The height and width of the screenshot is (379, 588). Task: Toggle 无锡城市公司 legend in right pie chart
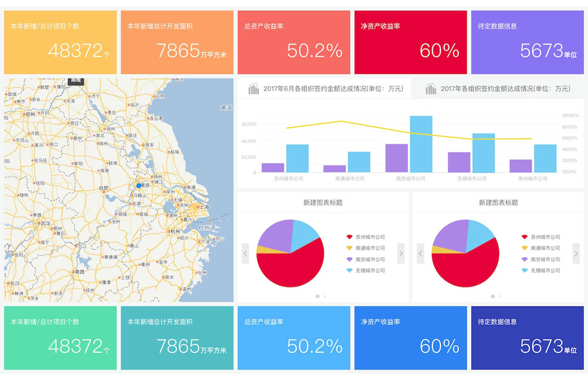(x=545, y=270)
